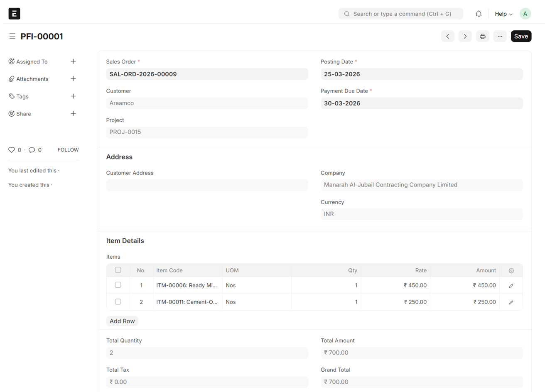Edit row 1 with pencil icon
This screenshot has width=545, height=392.
click(x=511, y=286)
